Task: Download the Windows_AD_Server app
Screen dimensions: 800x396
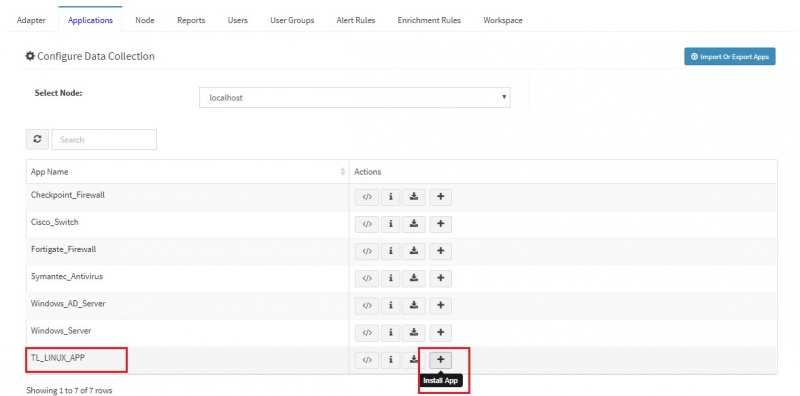Action: tap(414, 306)
